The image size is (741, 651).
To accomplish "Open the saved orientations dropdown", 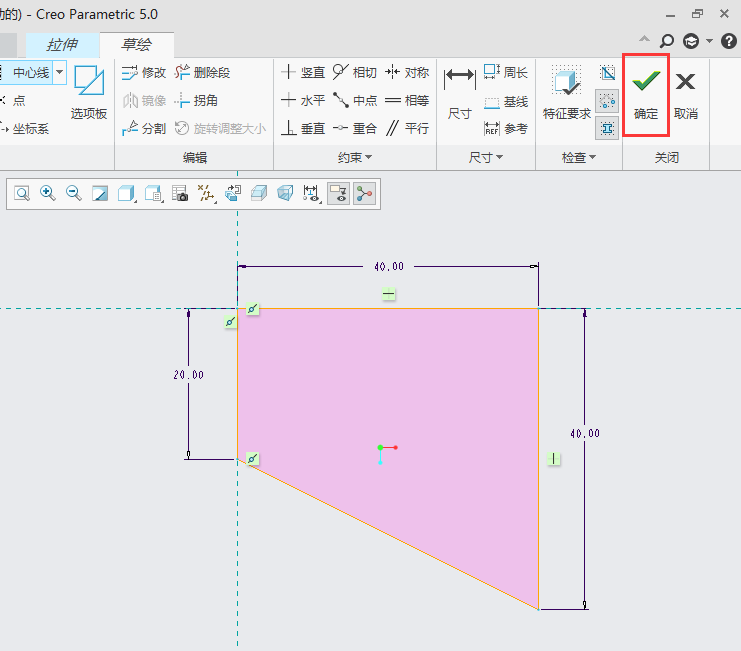I will point(154,194).
